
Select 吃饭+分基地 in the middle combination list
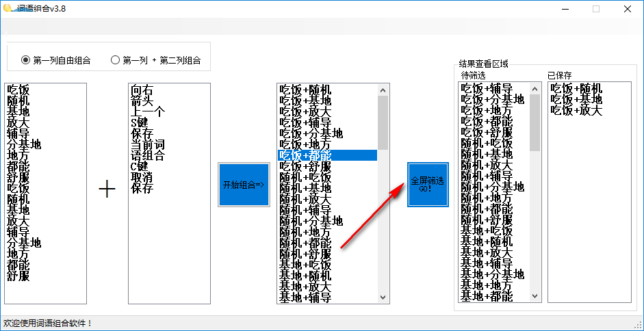pos(311,133)
